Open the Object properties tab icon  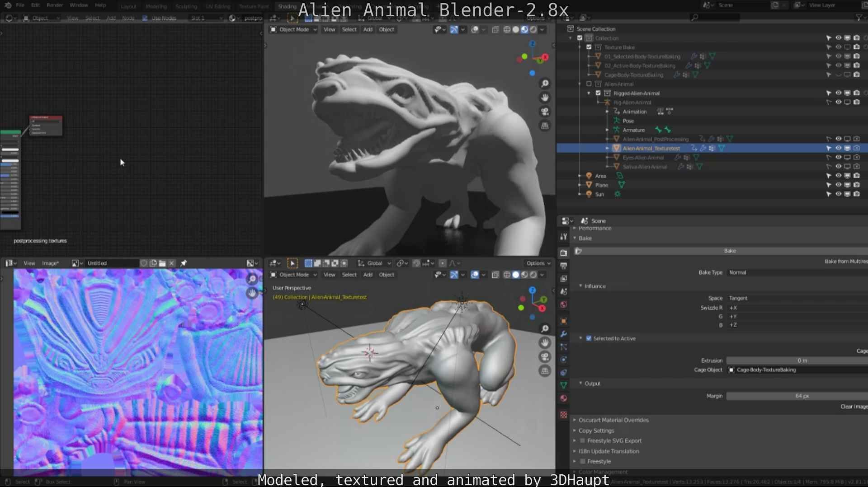pyautogui.click(x=563, y=321)
